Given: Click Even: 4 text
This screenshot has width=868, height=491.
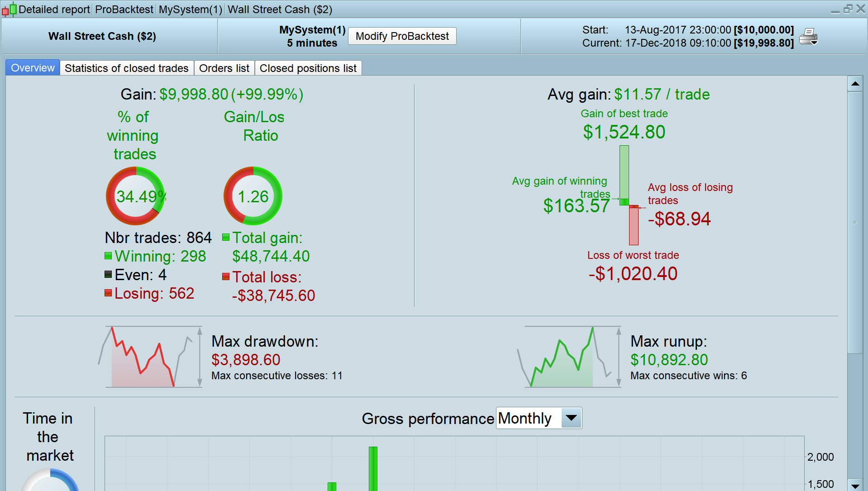Looking at the screenshot, I should [x=141, y=275].
